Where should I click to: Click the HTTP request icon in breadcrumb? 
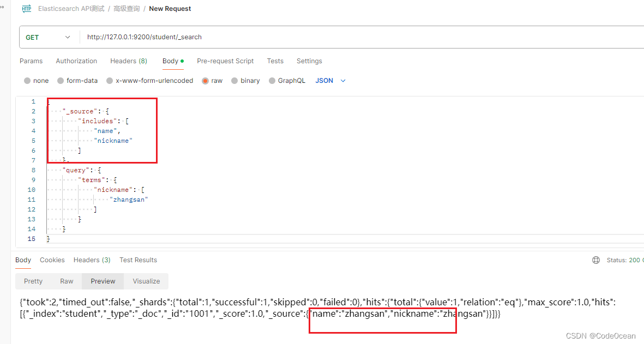tap(27, 9)
